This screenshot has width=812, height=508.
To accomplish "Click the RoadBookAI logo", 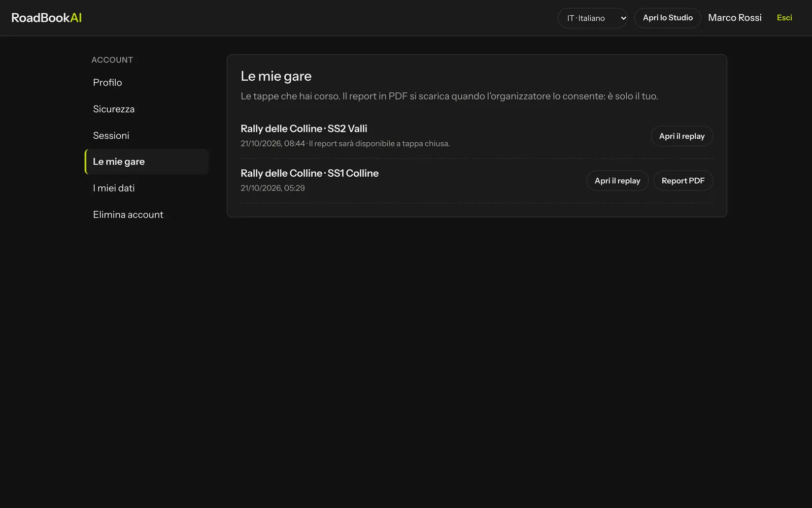I will [x=46, y=18].
